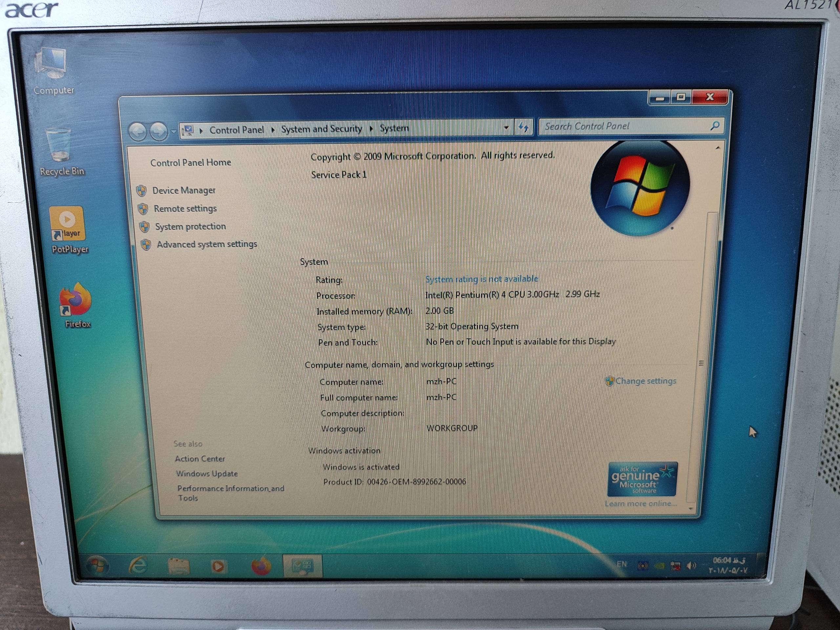Open Advanced system settings
Image resolution: width=840 pixels, height=630 pixels.
pos(207,244)
